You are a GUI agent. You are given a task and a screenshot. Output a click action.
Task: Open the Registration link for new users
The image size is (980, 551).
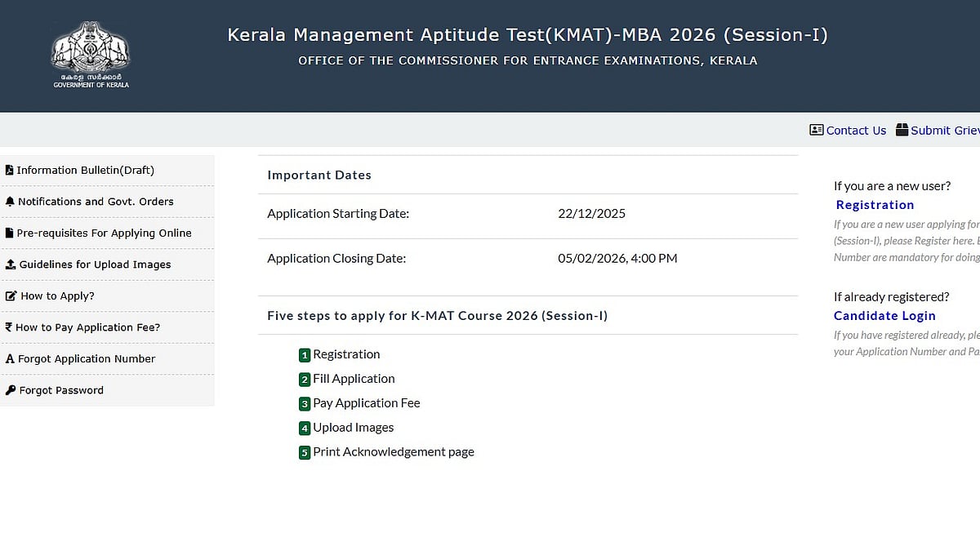[875, 205]
